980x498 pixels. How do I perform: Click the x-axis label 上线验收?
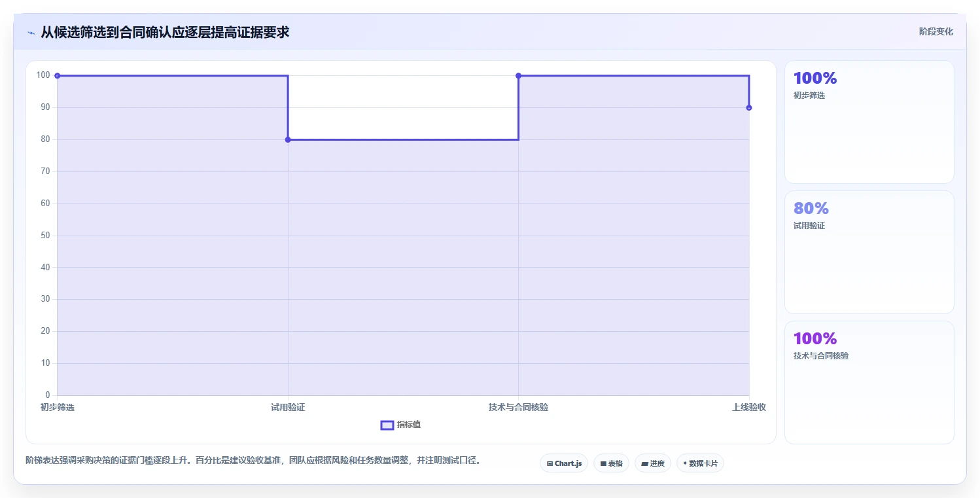tap(749, 407)
